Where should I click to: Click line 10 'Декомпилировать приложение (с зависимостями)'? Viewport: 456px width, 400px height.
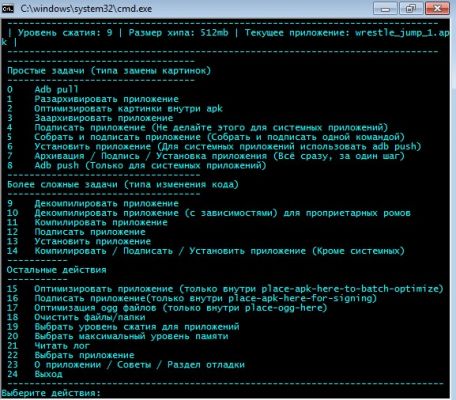coord(209,213)
